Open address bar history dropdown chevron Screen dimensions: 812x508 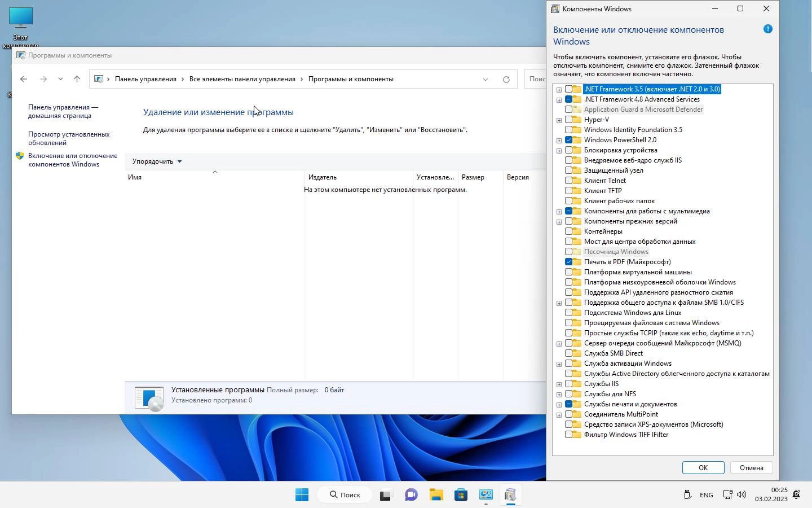(x=486, y=79)
